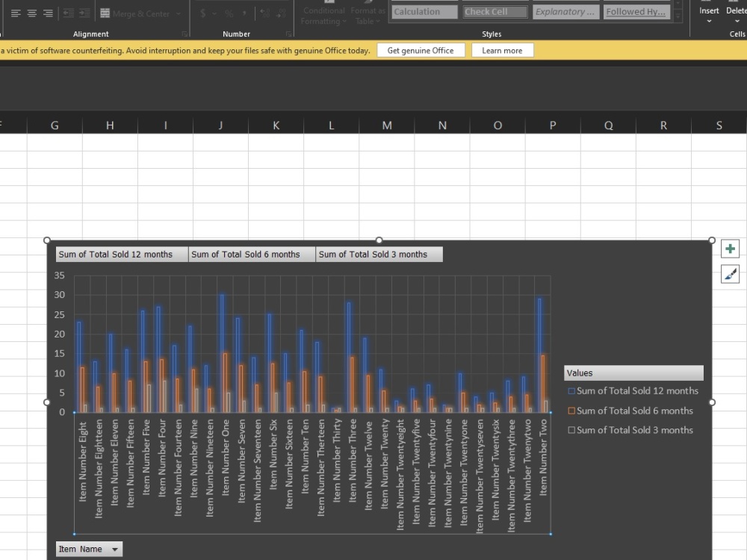
Task: Click the Percent Style icon
Action: (229, 13)
